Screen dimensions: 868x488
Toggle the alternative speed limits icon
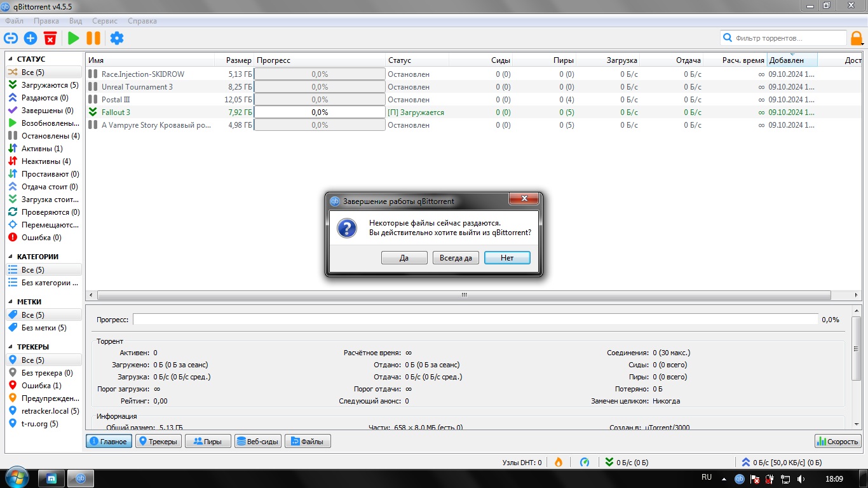point(585,463)
